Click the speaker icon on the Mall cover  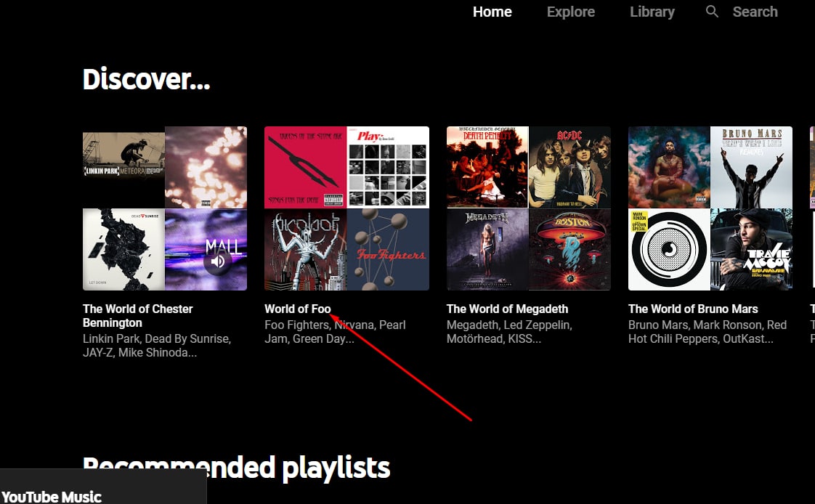point(218,261)
